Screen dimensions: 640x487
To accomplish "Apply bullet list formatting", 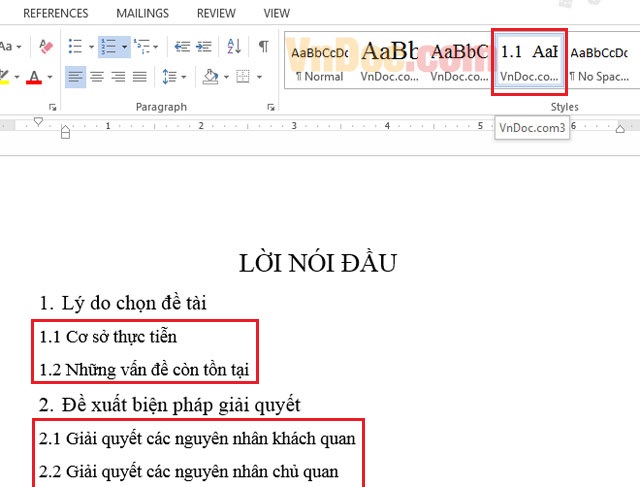I will tap(75, 47).
